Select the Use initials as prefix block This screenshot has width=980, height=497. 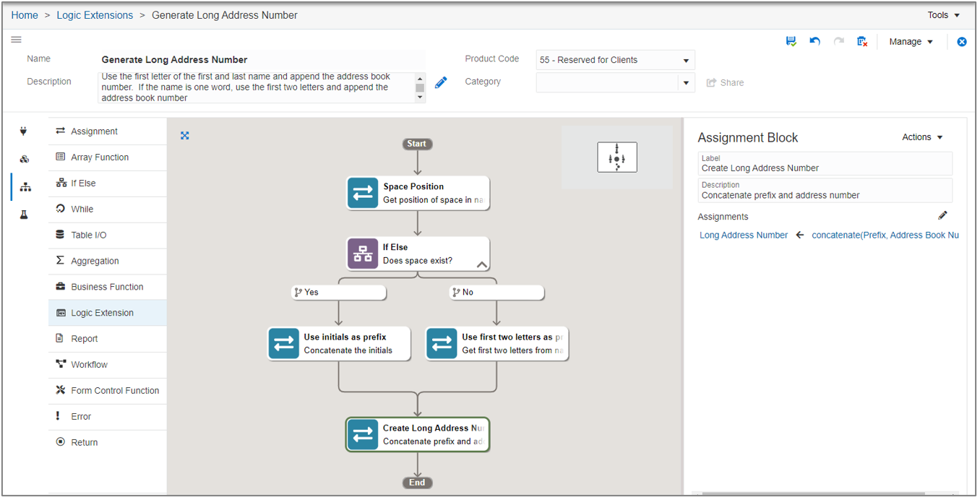338,344
